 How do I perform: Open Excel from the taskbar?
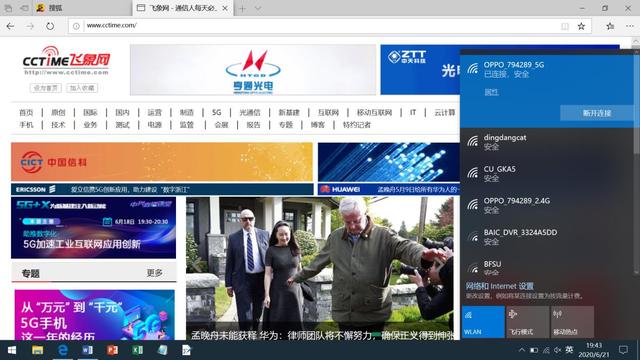tap(138, 350)
